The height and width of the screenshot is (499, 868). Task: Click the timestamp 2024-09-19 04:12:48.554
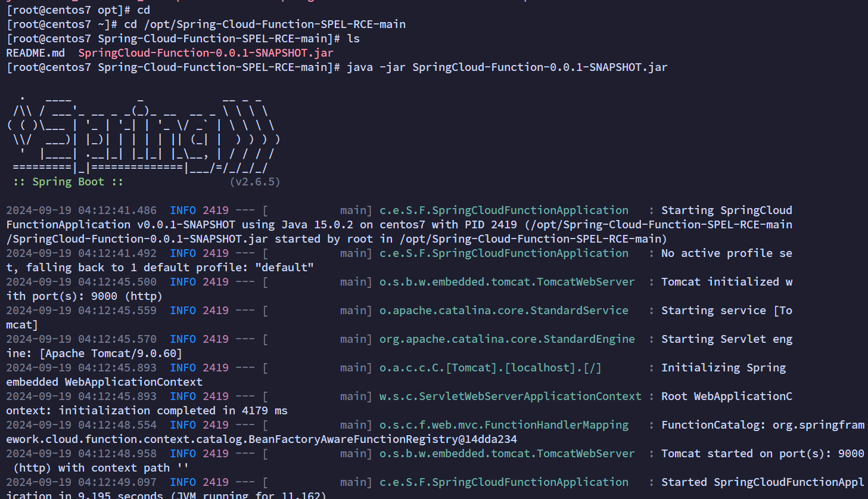point(82,424)
